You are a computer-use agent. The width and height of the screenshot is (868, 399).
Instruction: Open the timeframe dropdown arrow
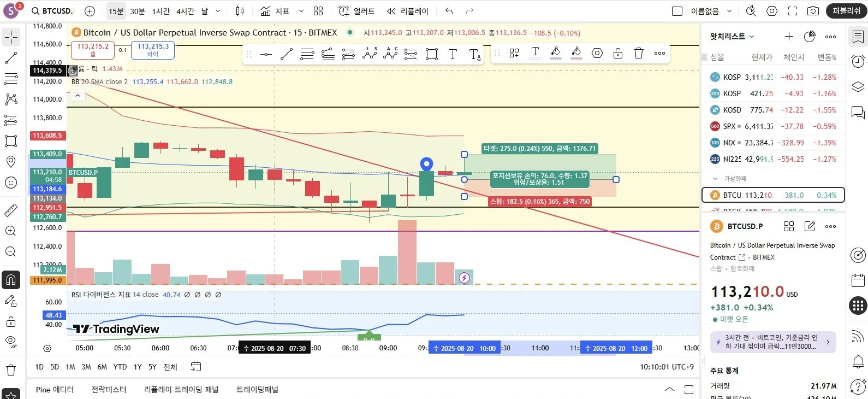[x=218, y=11]
